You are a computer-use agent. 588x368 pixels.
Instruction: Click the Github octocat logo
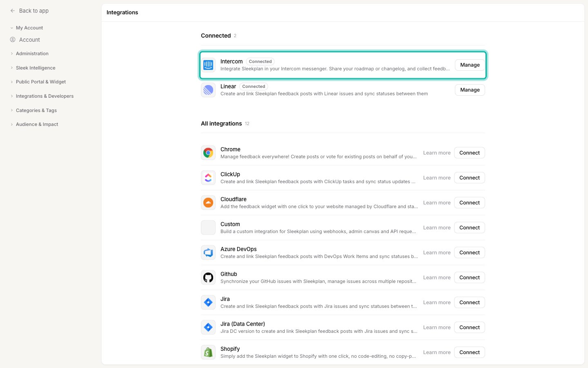point(208,278)
